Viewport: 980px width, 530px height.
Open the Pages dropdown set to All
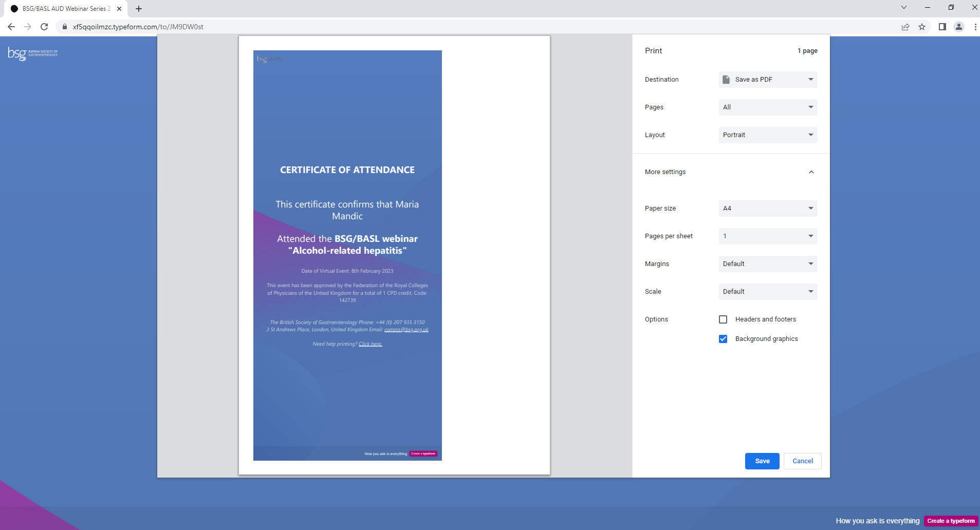pos(768,107)
